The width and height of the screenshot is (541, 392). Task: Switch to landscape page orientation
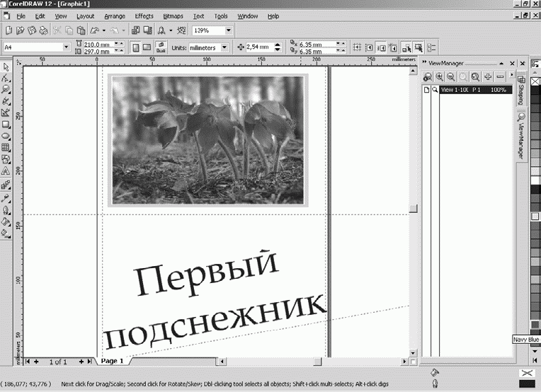coord(146,47)
